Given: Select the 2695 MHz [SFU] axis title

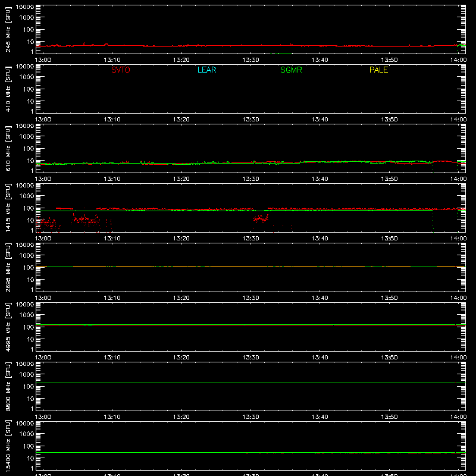Looking at the screenshot, I should (8, 267).
